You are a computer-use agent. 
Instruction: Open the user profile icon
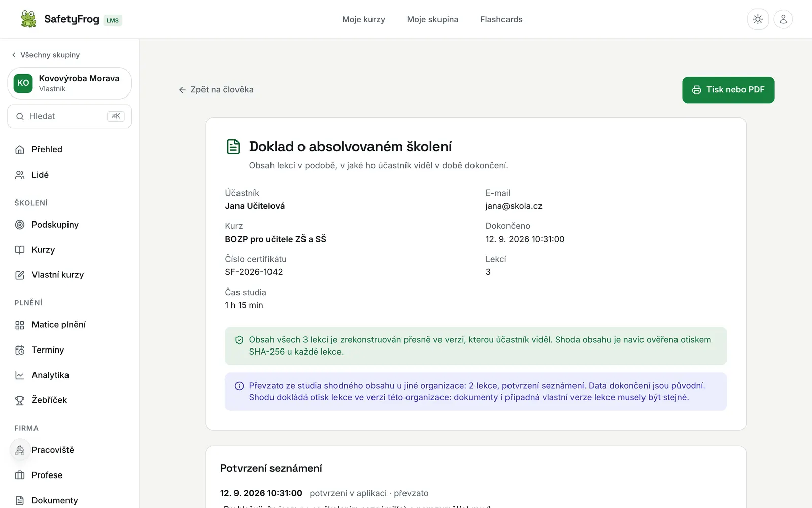783,19
